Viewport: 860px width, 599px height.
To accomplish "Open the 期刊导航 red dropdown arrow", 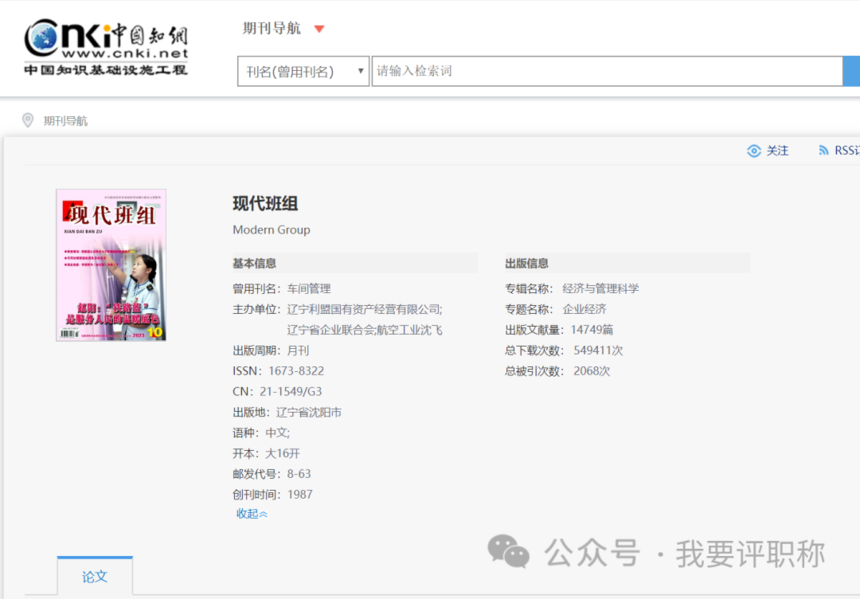I will (319, 29).
